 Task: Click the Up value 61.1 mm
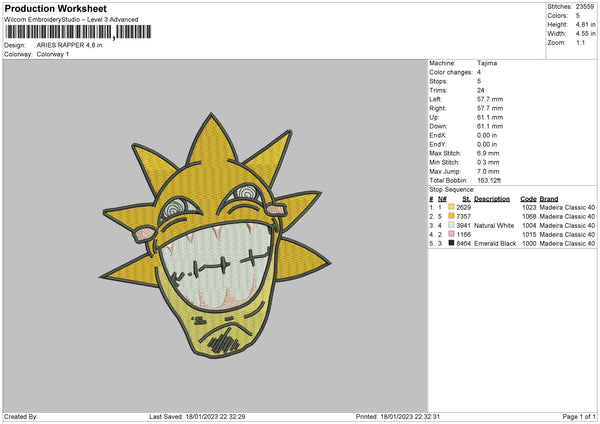tap(490, 117)
